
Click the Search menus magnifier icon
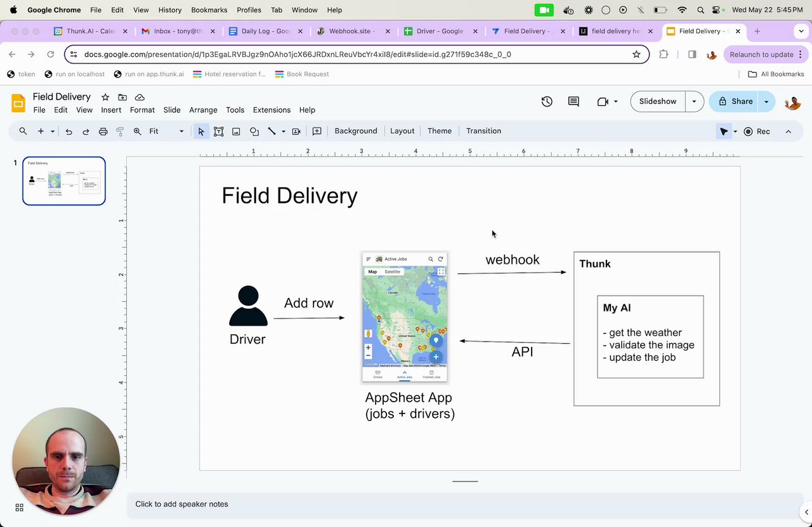coord(23,131)
